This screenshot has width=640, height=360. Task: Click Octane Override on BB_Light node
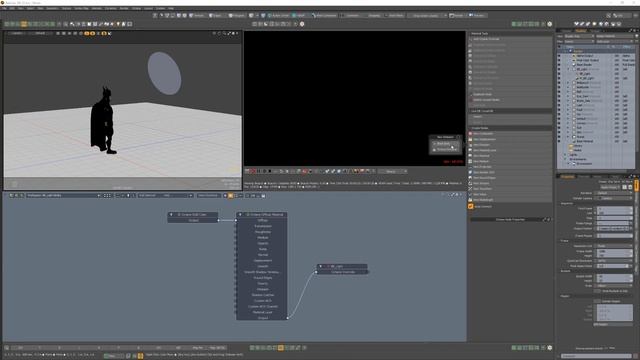[x=342, y=272]
